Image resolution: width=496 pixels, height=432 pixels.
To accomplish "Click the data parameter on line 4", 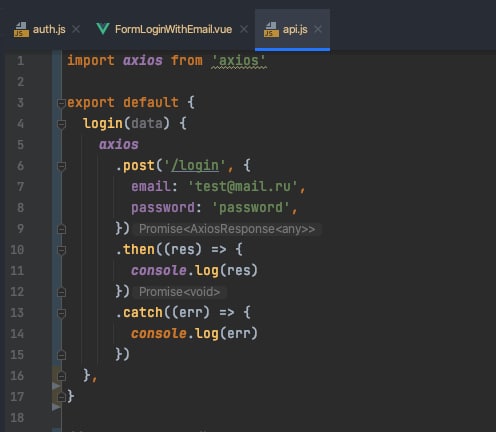I will [147, 124].
